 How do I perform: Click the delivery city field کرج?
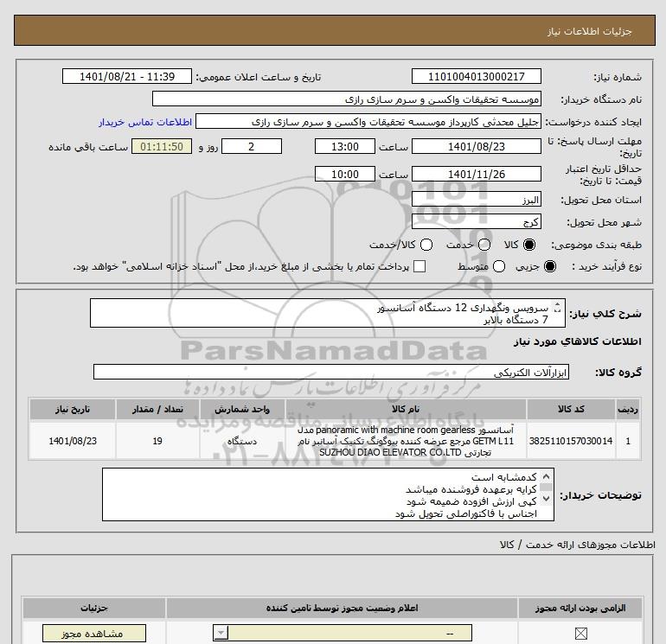476,222
